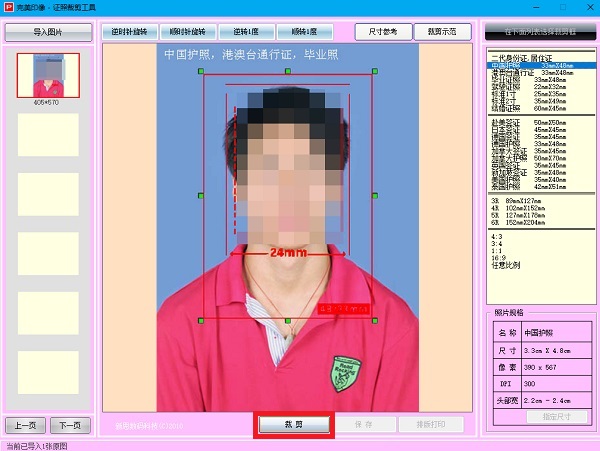Open the 裁剪示范 crop demo
Image resolution: width=600 pixels, height=451 pixels.
coord(441,32)
